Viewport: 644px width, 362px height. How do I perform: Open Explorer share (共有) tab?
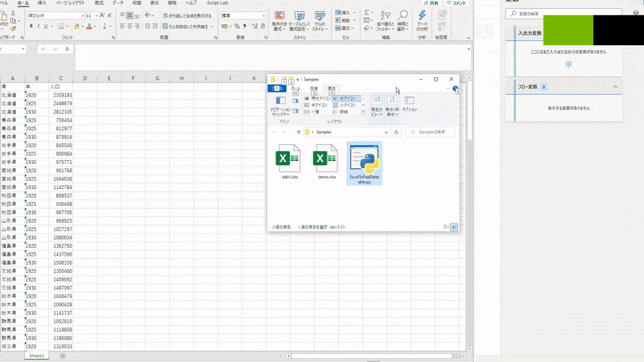[x=314, y=88]
